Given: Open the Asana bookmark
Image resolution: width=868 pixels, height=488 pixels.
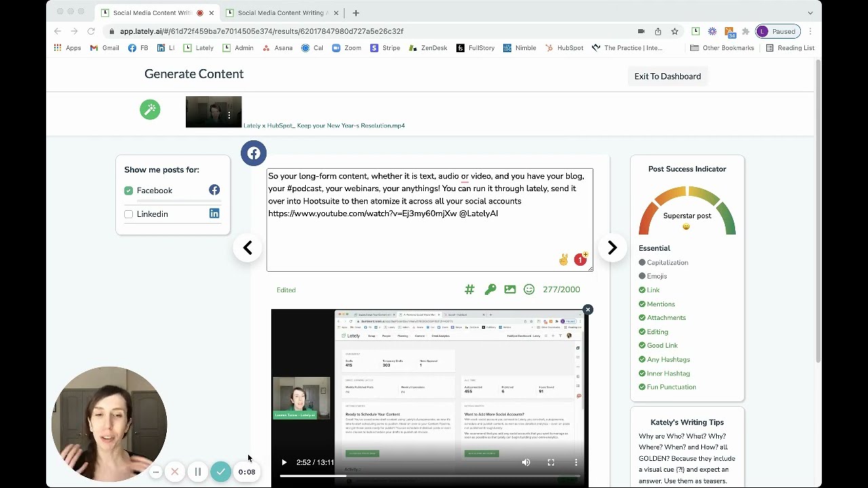Looking at the screenshot, I should click(x=277, y=48).
